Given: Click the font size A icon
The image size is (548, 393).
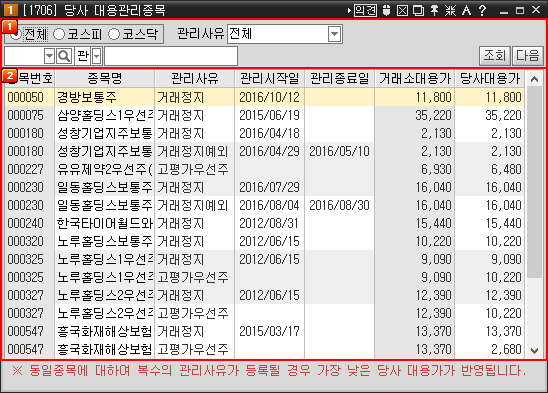Looking at the screenshot, I should tap(467, 10).
